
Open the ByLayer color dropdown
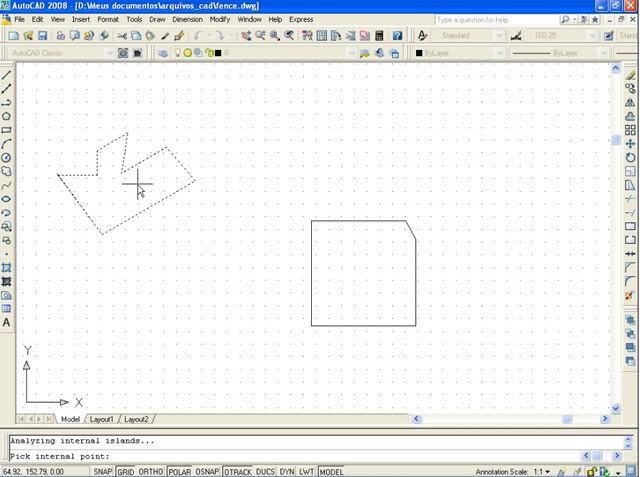(x=500, y=53)
